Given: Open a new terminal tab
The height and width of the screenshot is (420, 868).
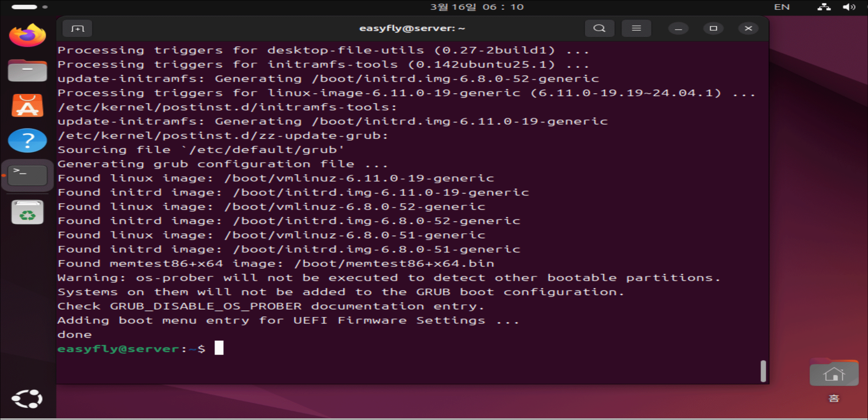Looking at the screenshot, I should coord(77,28).
